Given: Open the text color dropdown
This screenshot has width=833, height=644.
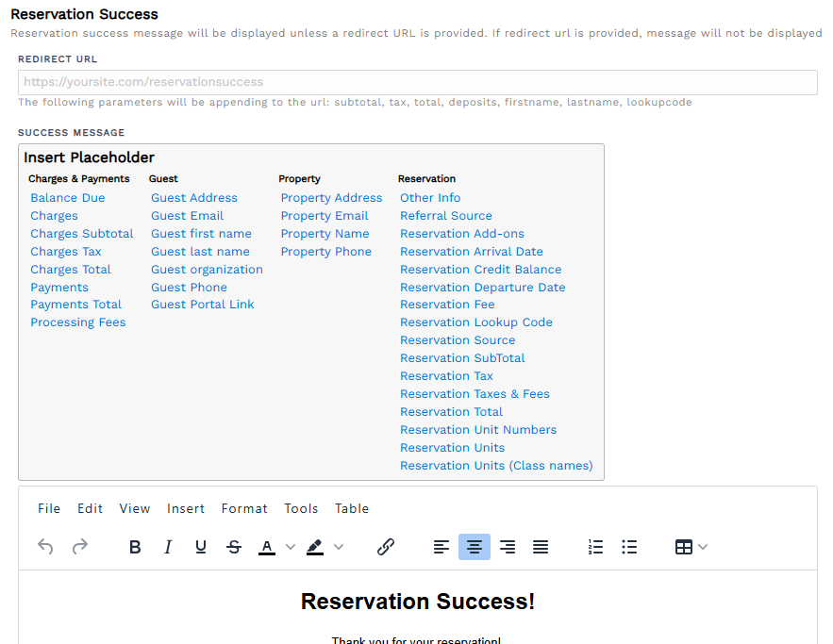Looking at the screenshot, I should click(x=290, y=547).
